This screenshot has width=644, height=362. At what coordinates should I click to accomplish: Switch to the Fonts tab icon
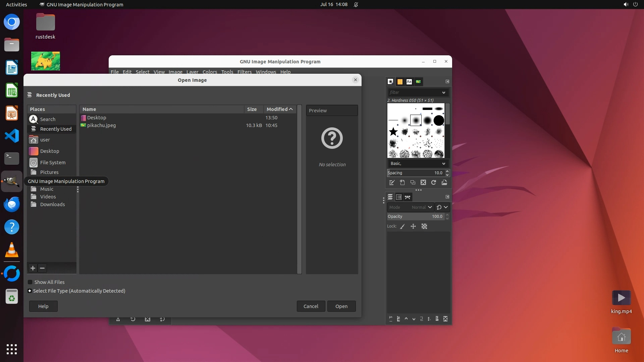[x=409, y=81]
